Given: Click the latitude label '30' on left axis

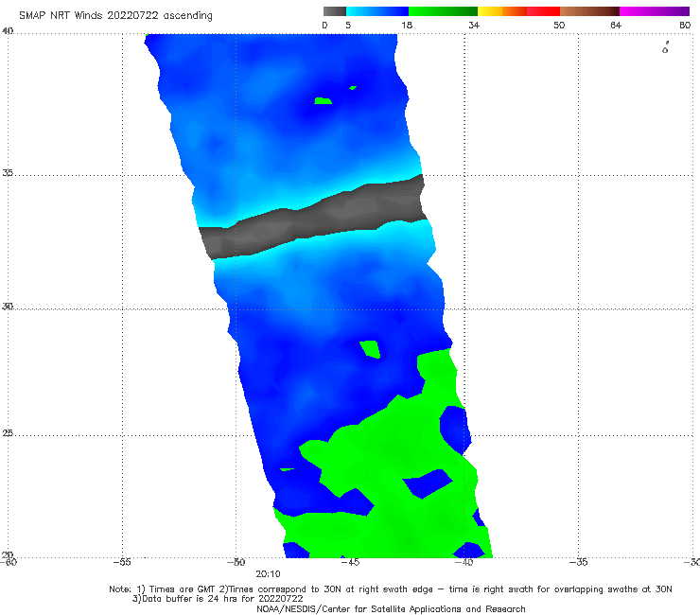Looking at the screenshot, I should 8,307.
